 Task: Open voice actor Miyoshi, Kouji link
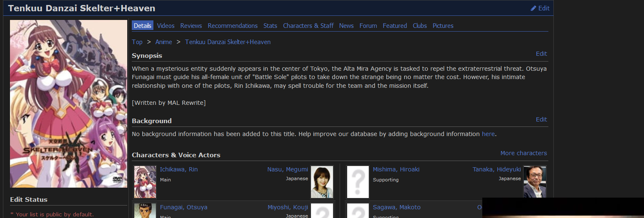(288, 207)
